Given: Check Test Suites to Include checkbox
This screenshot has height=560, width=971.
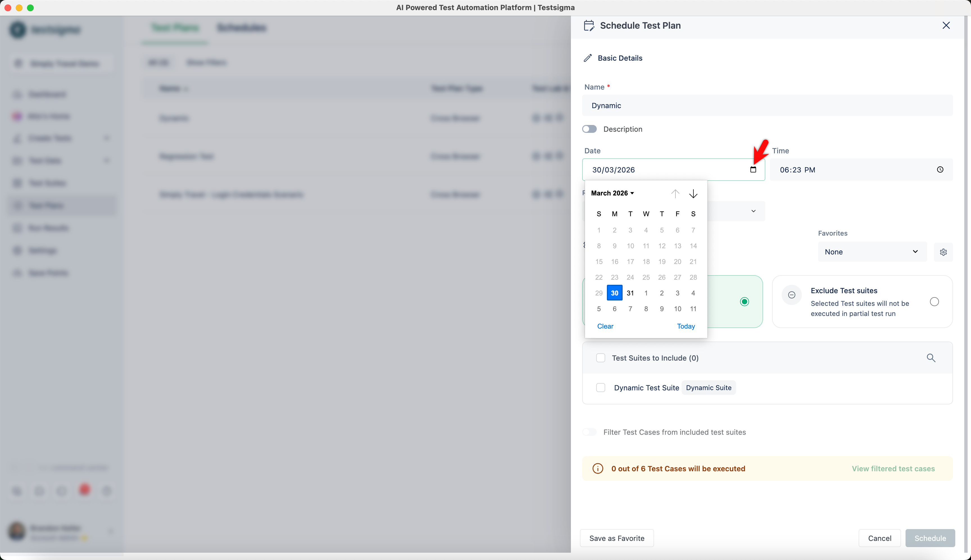Looking at the screenshot, I should tap(600, 358).
